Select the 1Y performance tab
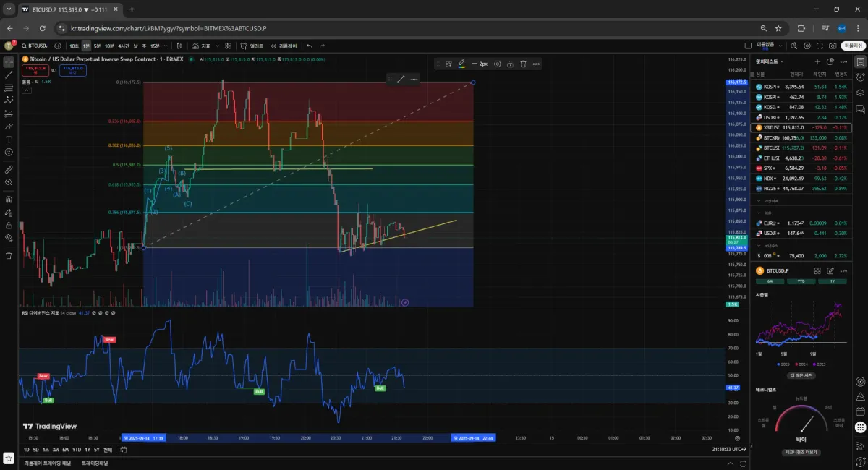The width and height of the screenshot is (868, 470). point(832,281)
